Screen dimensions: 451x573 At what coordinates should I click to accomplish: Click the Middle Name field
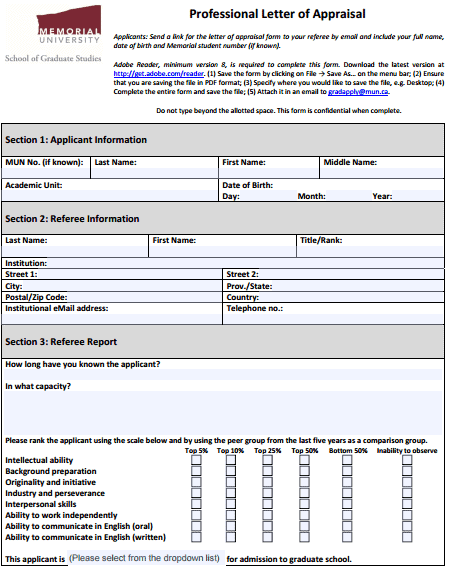pos(382,173)
